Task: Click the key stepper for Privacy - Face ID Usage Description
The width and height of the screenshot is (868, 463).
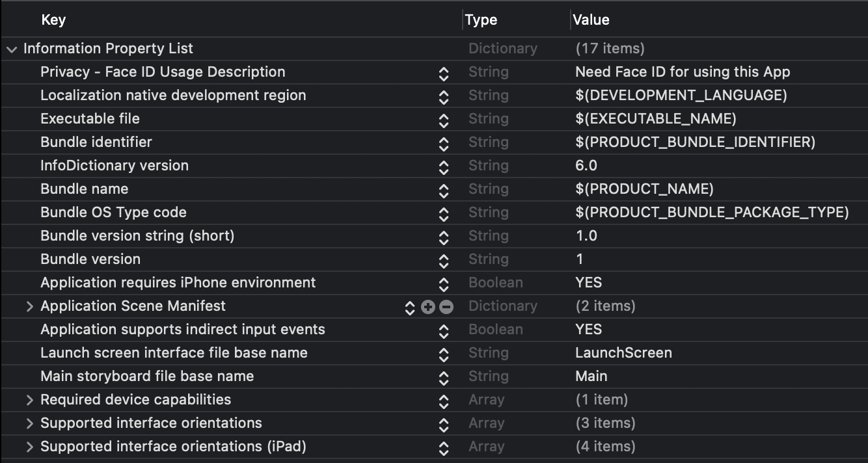Action: pyautogui.click(x=444, y=73)
